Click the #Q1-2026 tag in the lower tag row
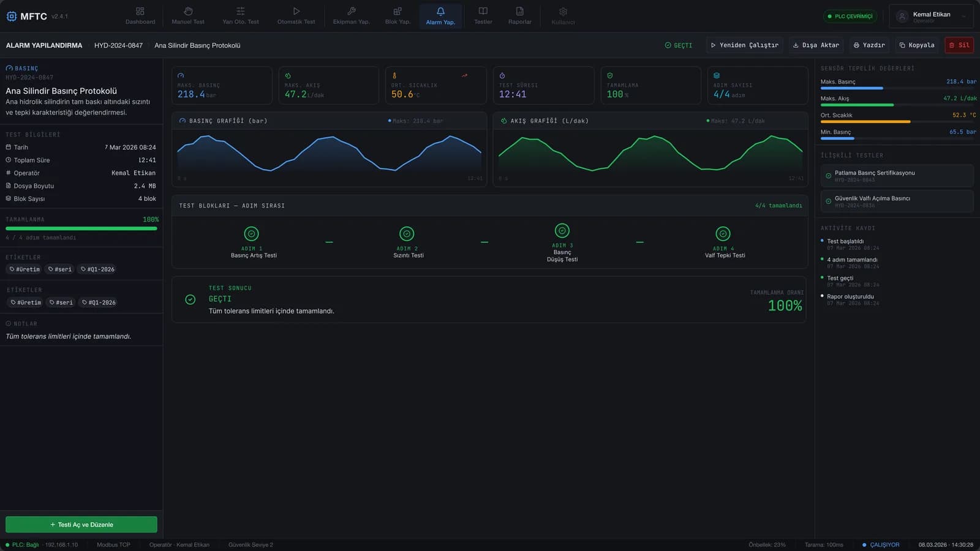This screenshot has width=980, height=551. pos(99,302)
